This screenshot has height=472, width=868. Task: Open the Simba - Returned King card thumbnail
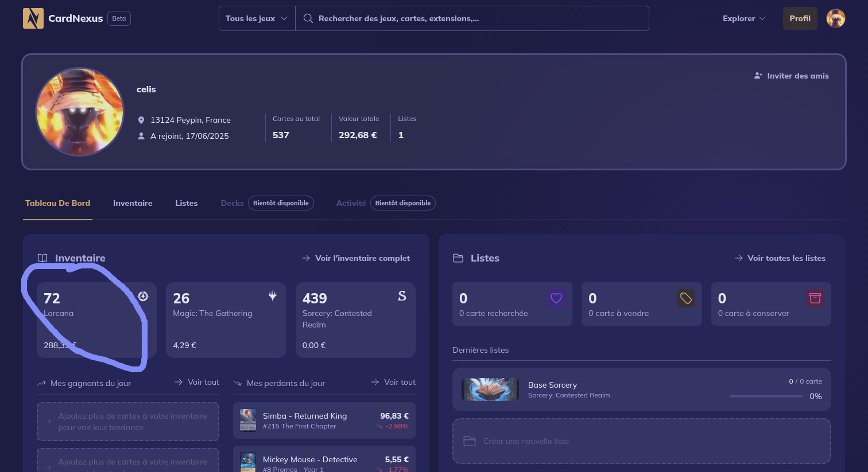coord(248,420)
